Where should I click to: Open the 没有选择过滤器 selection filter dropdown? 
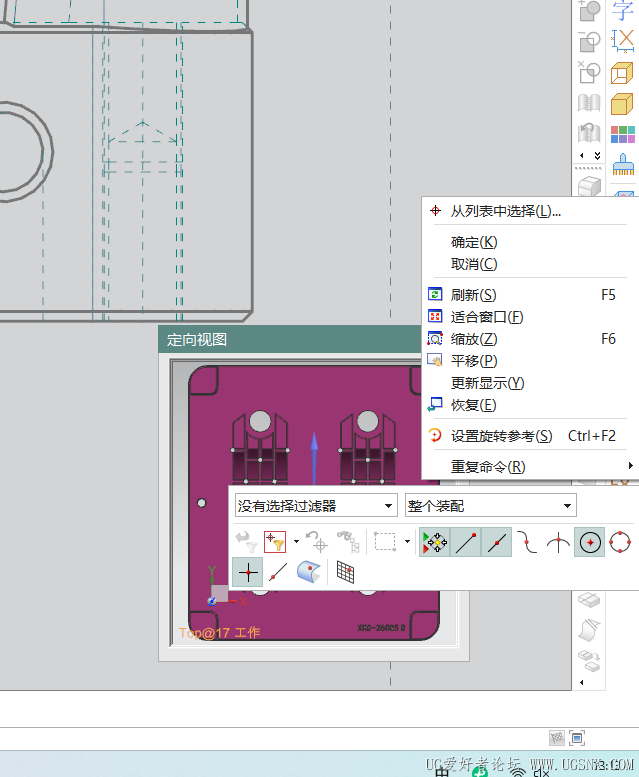tap(316, 505)
